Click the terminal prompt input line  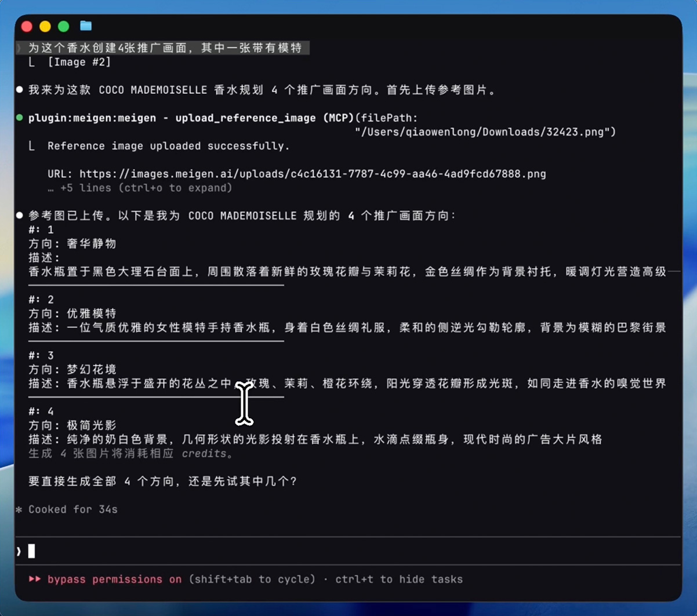(x=348, y=551)
